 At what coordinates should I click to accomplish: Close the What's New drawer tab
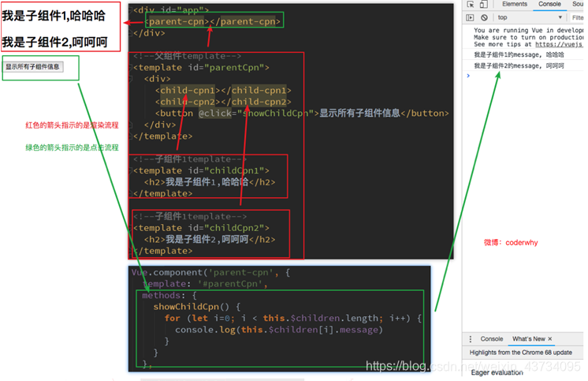(x=549, y=338)
